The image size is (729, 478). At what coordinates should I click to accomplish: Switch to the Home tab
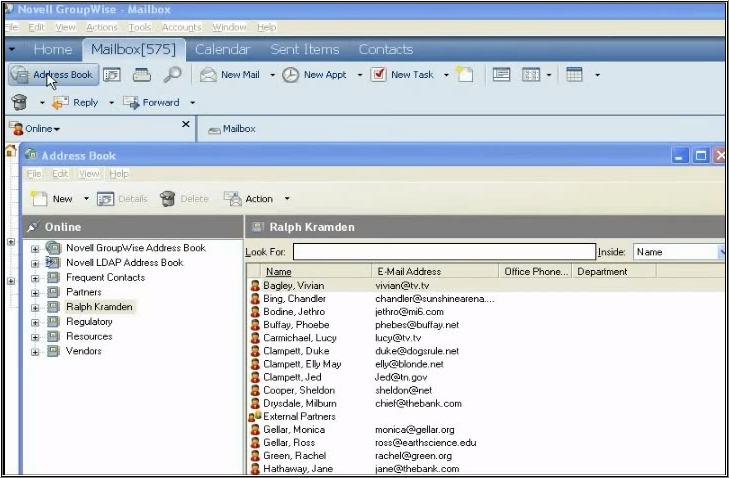pyautogui.click(x=53, y=49)
